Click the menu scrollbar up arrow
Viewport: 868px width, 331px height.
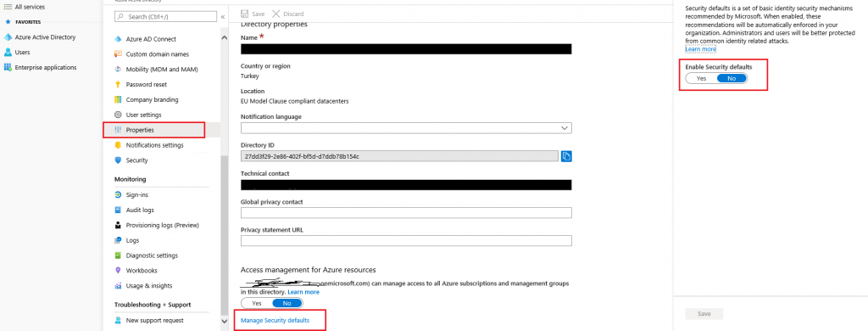(224, 37)
